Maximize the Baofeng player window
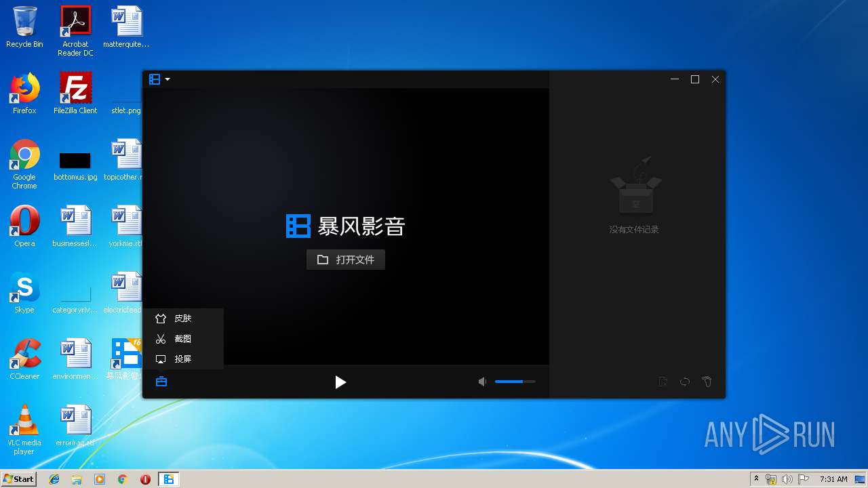This screenshot has height=488, width=868. click(695, 79)
